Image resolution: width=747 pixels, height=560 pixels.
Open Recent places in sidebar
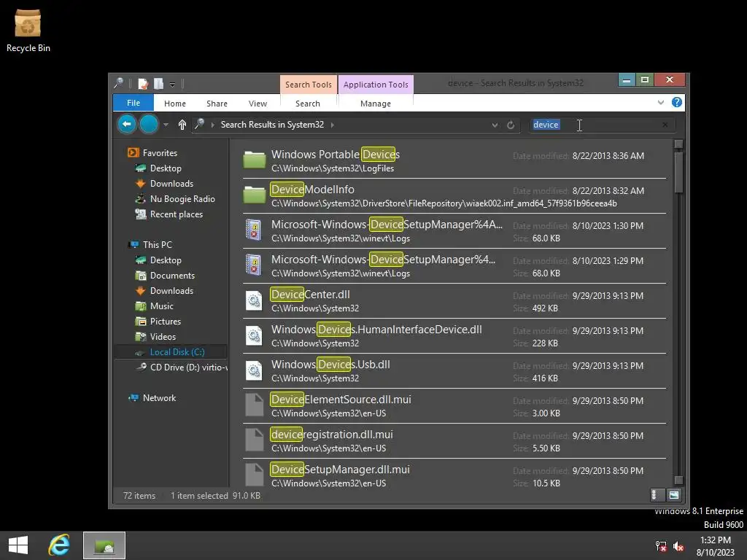(x=177, y=214)
